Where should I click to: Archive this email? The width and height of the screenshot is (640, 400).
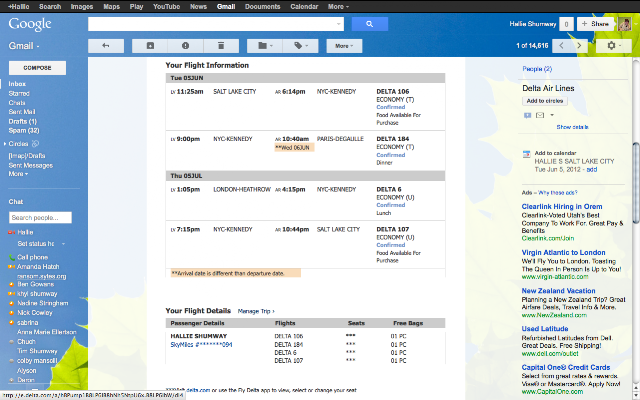150,46
